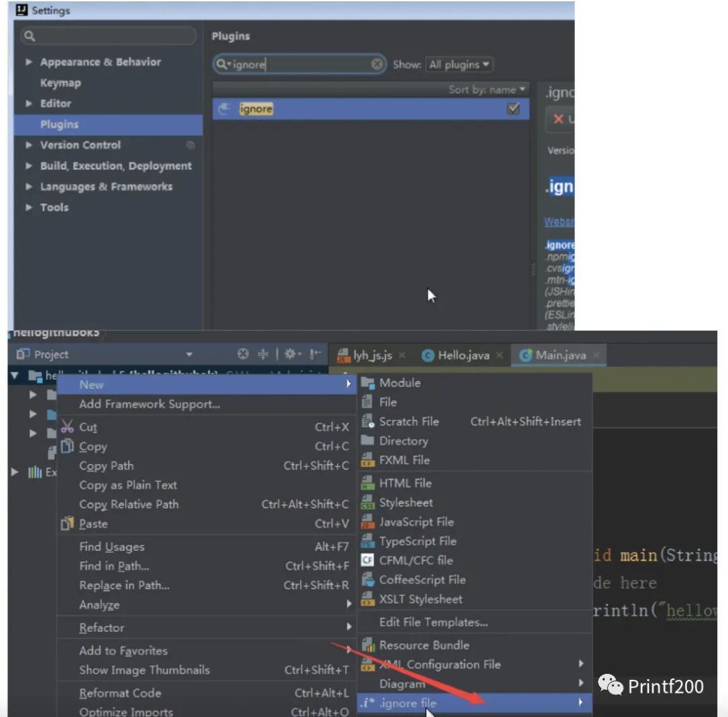This screenshot has width=728, height=717.
Task: Open the Diagram submenu
Action: [x=475, y=683]
